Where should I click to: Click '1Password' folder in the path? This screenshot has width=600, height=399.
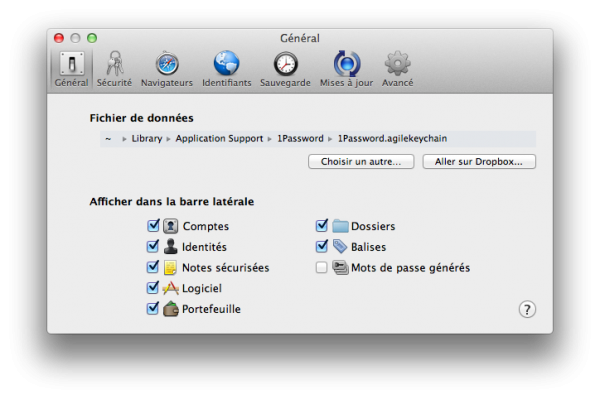tap(300, 138)
